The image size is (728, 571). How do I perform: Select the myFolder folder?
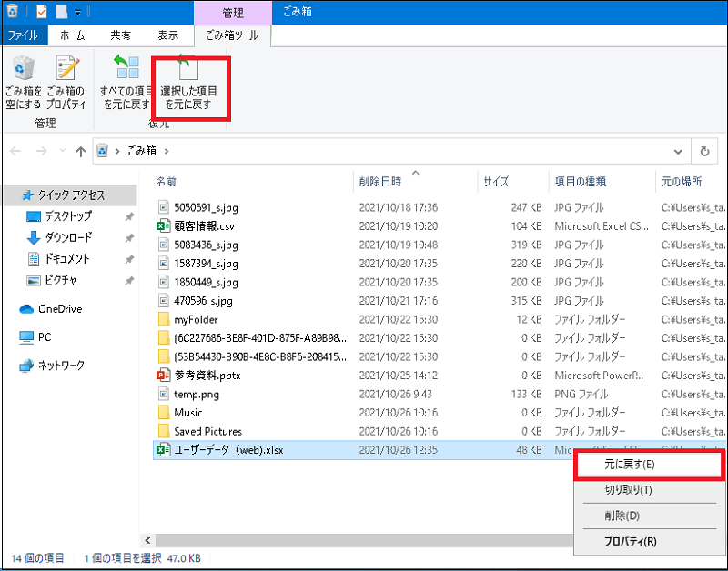[x=196, y=319]
